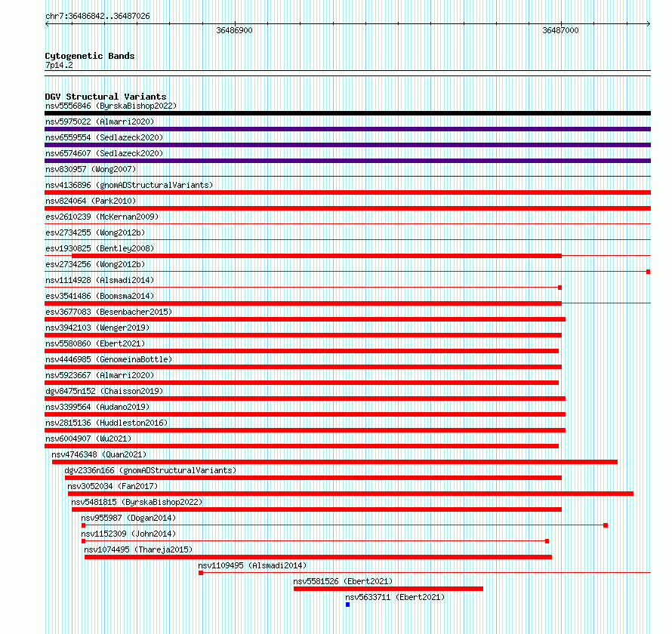Open the nsv5975022 (Almarri2020) variant label
Viewport: 672px width, 634px height.
100,122
